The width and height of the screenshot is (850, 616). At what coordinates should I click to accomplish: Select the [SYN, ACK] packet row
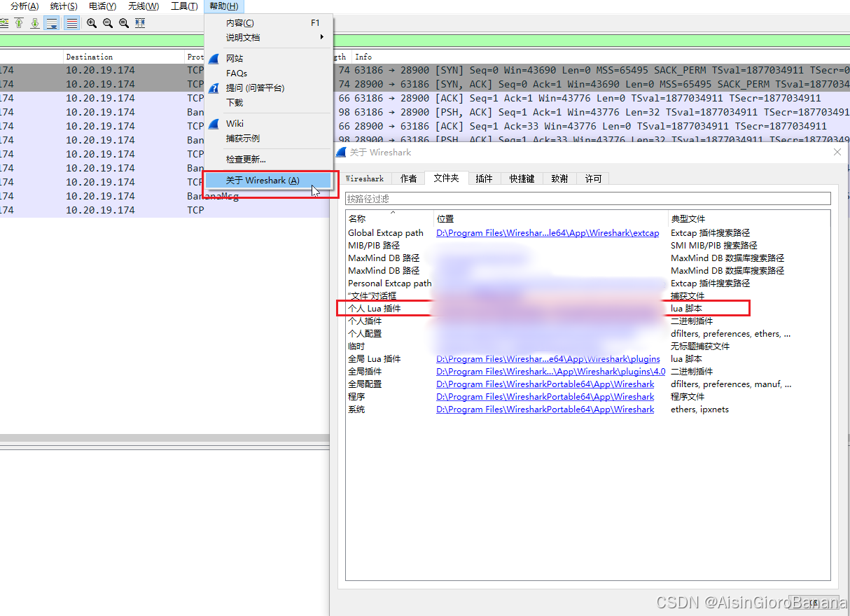[x=425, y=84]
